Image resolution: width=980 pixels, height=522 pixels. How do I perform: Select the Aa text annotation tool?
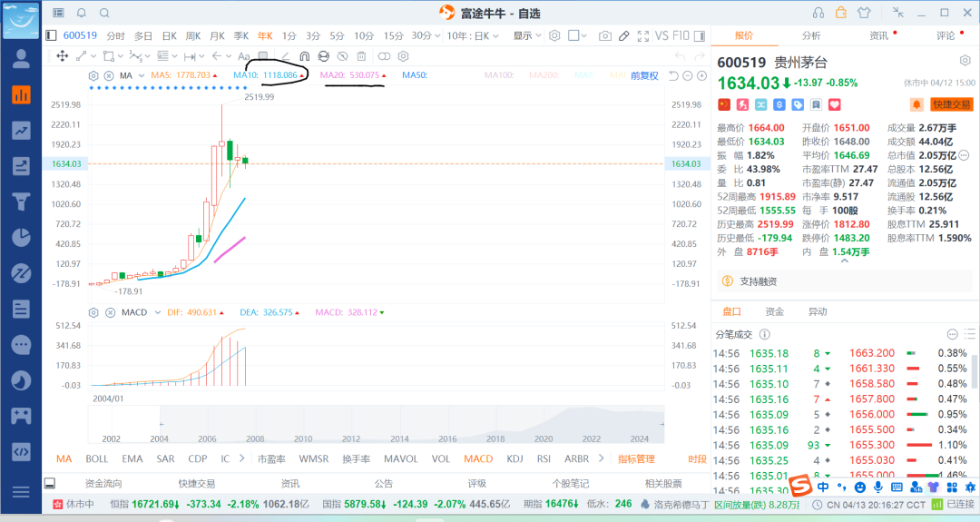click(244, 56)
